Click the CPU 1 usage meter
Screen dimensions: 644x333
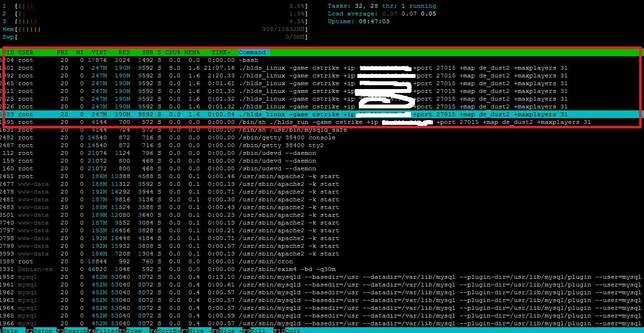pos(155,6)
